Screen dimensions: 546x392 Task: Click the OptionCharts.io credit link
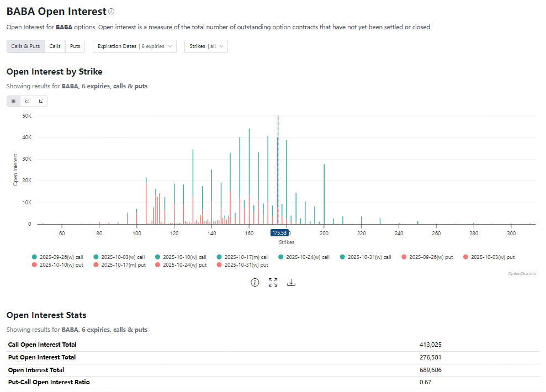[522, 274]
